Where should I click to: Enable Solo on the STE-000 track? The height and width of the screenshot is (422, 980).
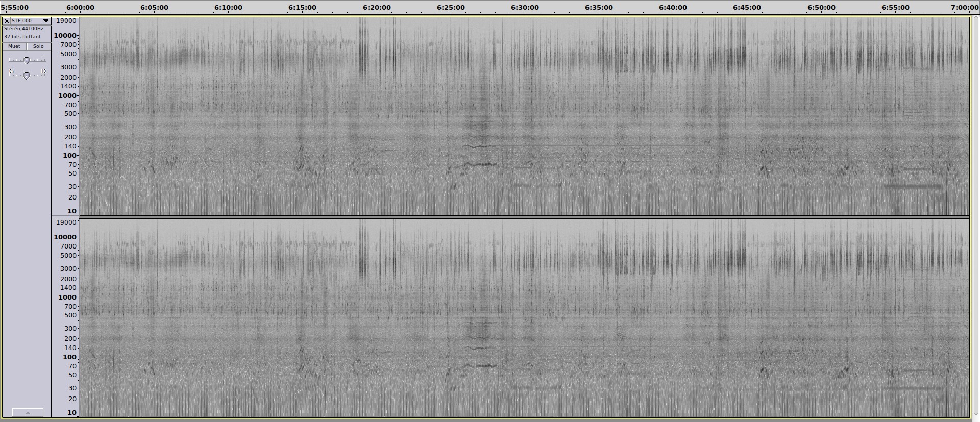[38, 46]
